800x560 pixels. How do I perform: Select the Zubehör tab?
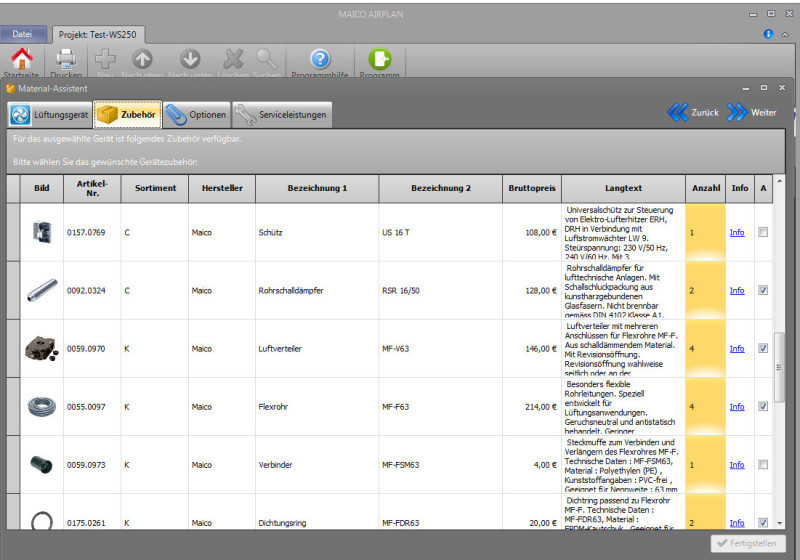[128, 115]
